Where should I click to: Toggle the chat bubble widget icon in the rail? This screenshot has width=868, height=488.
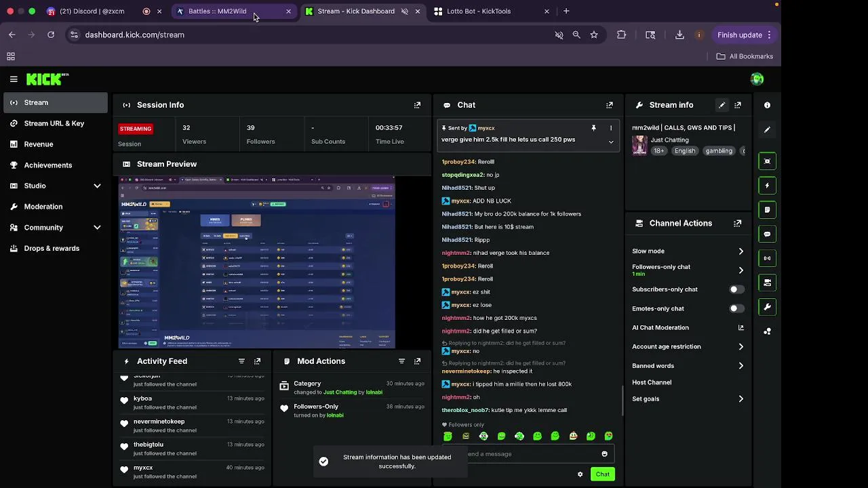(767, 234)
